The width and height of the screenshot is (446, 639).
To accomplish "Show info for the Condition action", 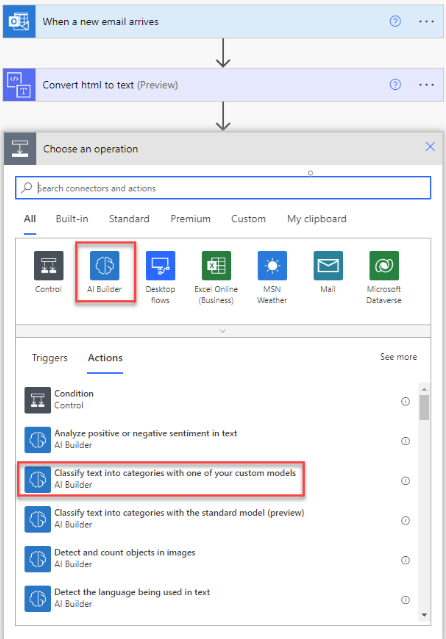I will pyautogui.click(x=405, y=401).
